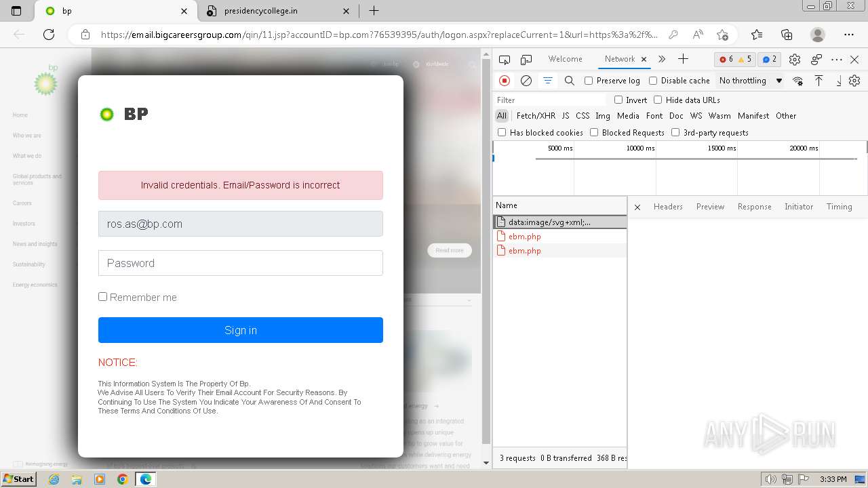Add a new tool tab in DevTools
Image resolution: width=868 pixels, height=488 pixels.
pyautogui.click(x=683, y=59)
